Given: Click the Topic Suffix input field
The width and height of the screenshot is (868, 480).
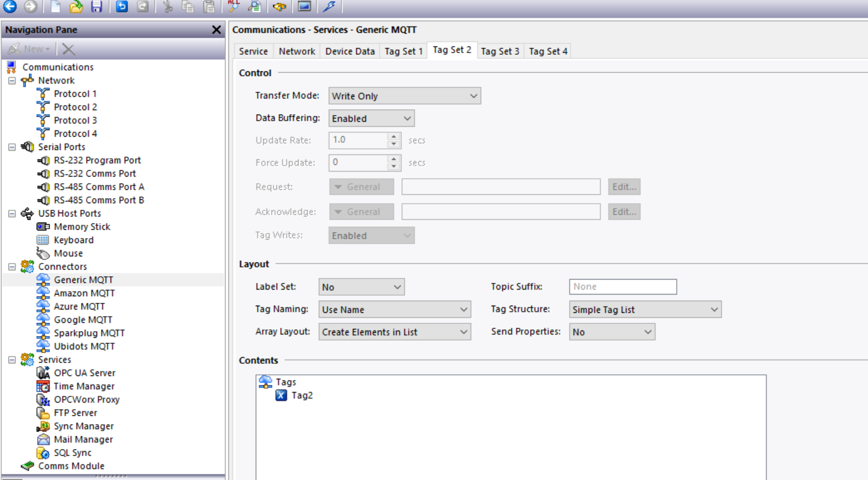Looking at the screenshot, I should click(x=623, y=286).
